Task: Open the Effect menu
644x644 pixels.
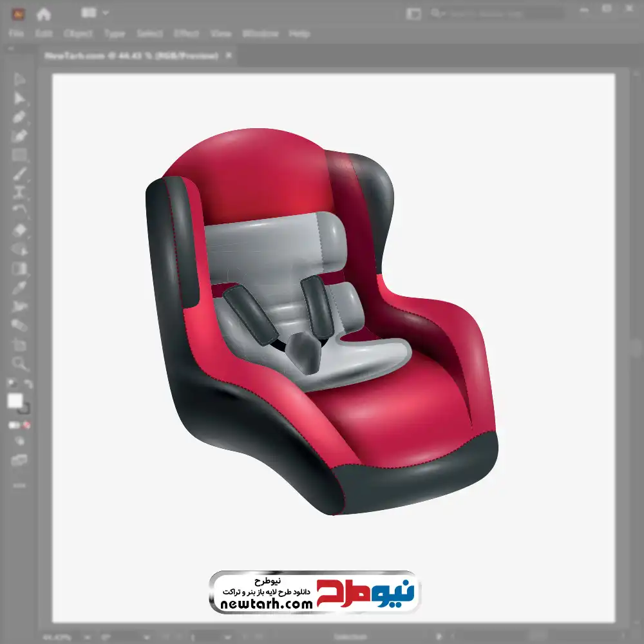Action: [187, 33]
